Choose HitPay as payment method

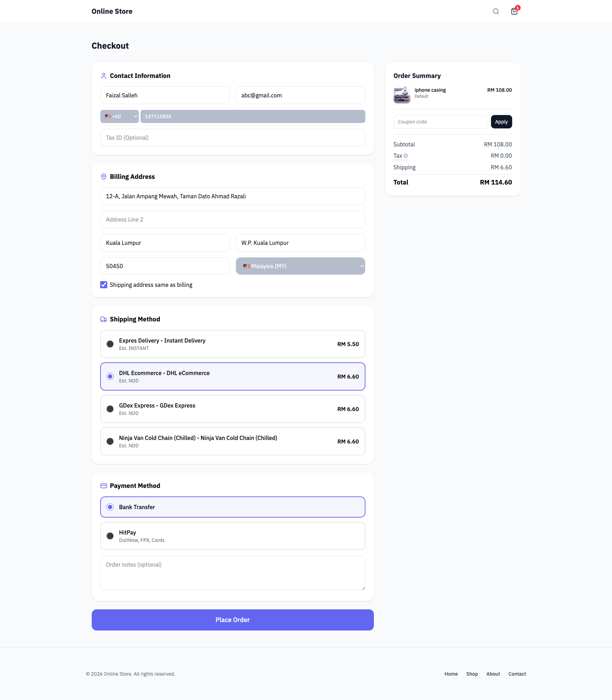tap(110, 536)
